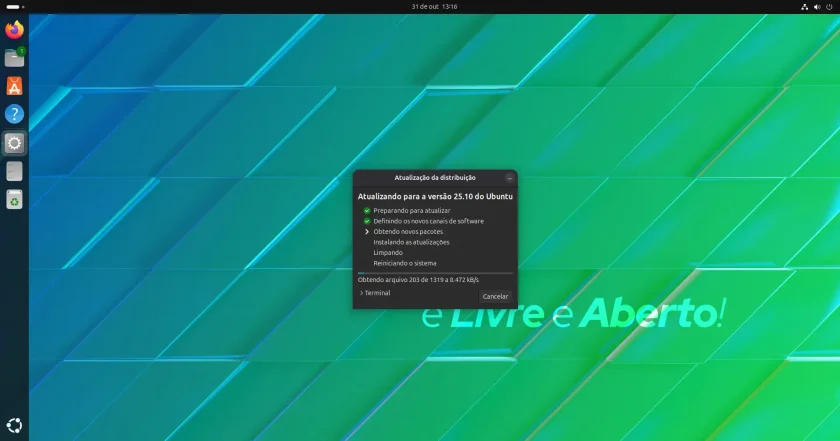Click the download progress bar
This screenshot has width=840, height=441.
[435, 273]
